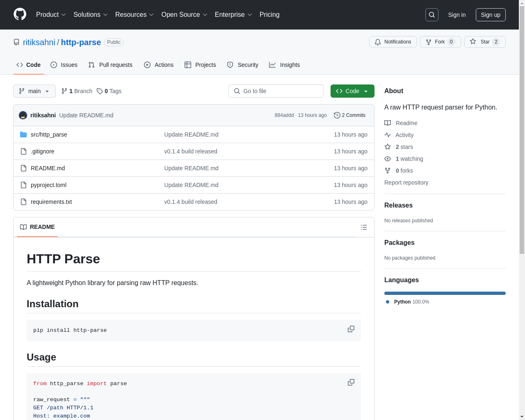Copy the pip install command
The height and width of the screenshot is (420, 525).
[x=351, y=329]
